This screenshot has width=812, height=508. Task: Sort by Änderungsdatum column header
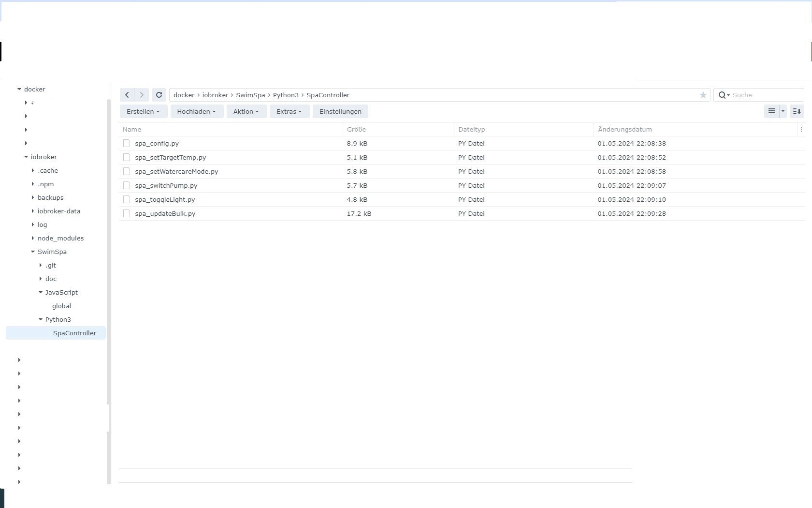695,129
